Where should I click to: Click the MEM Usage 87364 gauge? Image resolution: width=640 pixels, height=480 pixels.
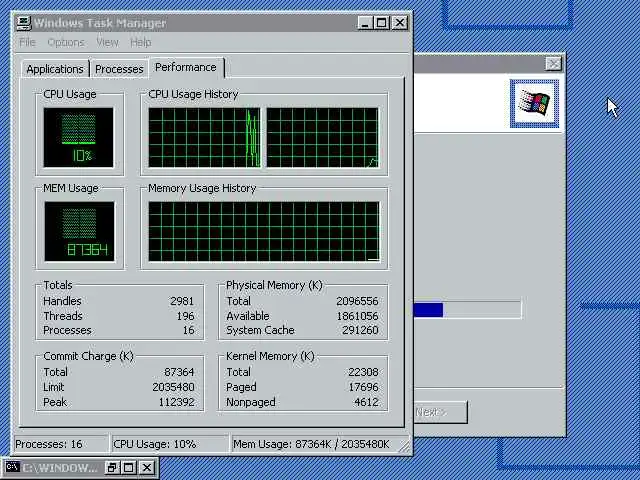(x=79, y=231)
